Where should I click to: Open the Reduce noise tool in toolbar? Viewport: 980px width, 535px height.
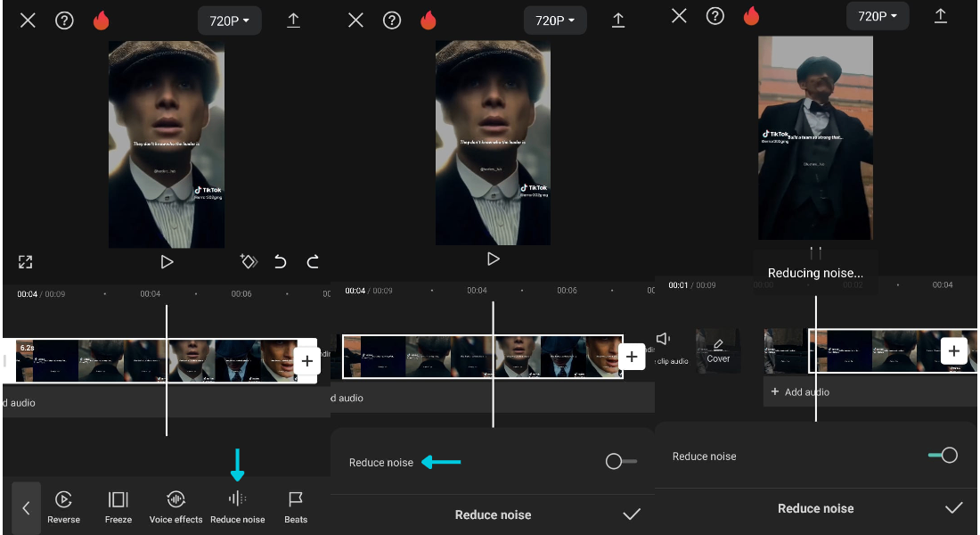[x=238, y=507]
